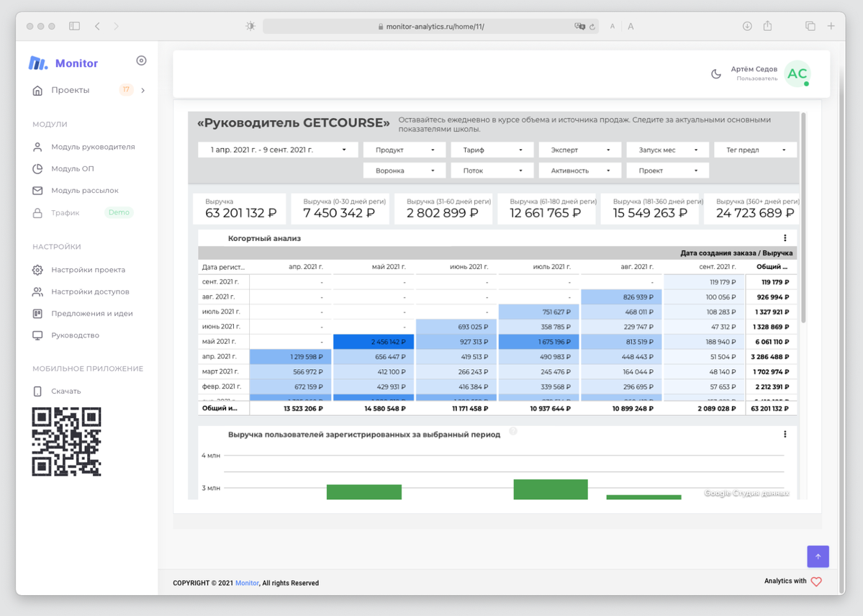Click the Monitor logo icon
This screenshot has width=863, height=616.
point(38,63)
